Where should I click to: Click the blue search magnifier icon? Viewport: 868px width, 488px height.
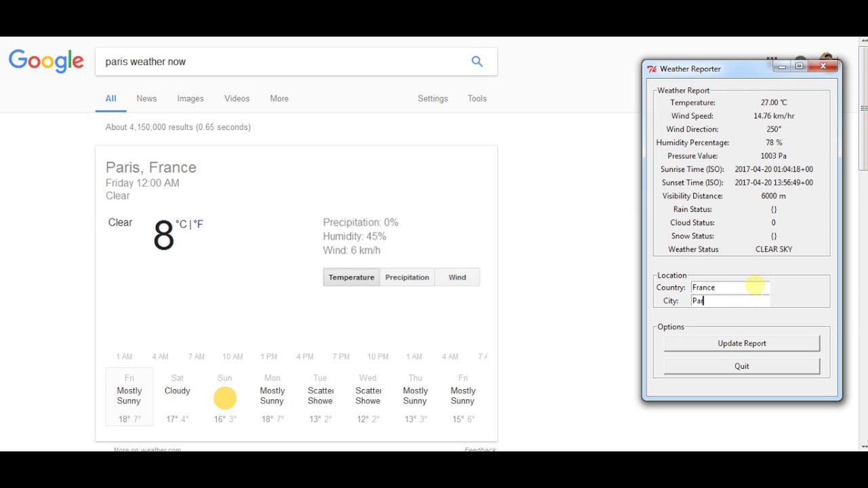point(477,62)
